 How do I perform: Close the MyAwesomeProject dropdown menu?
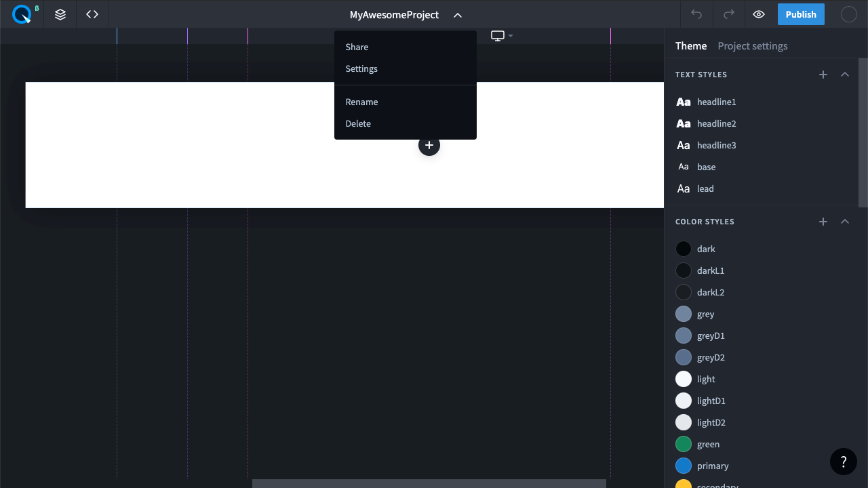(x=458, y=15)
